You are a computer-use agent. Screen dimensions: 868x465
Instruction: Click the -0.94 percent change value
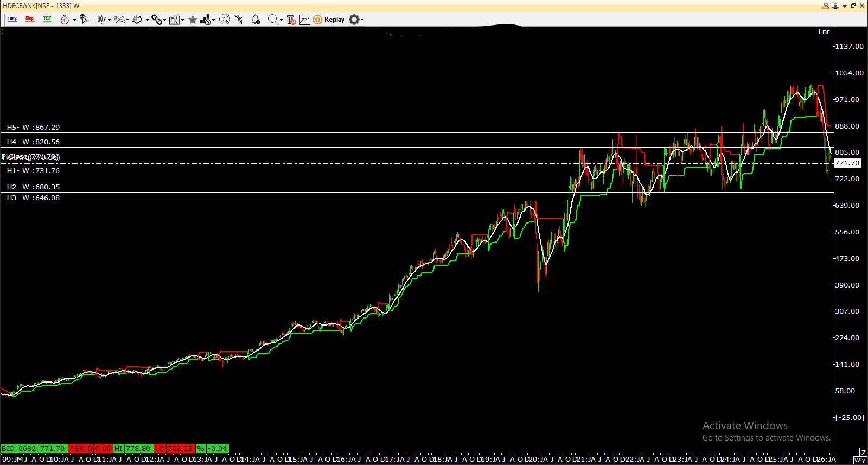(218, 449)
